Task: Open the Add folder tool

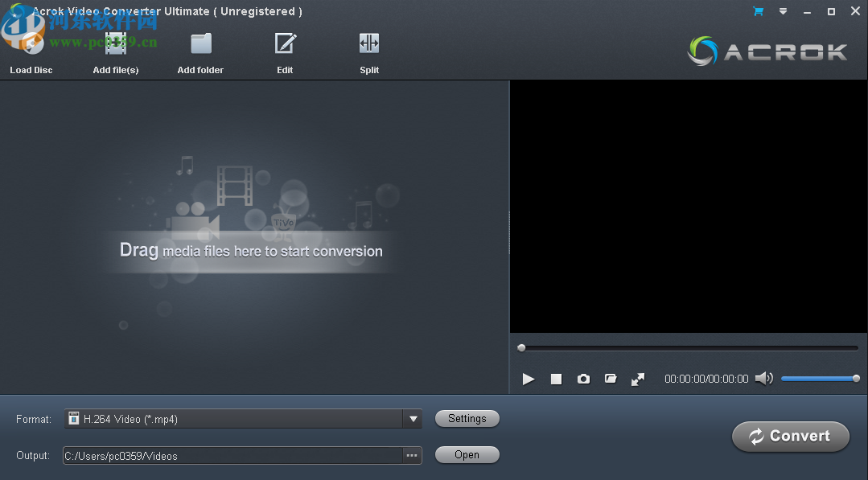Action: click(200, 44)
